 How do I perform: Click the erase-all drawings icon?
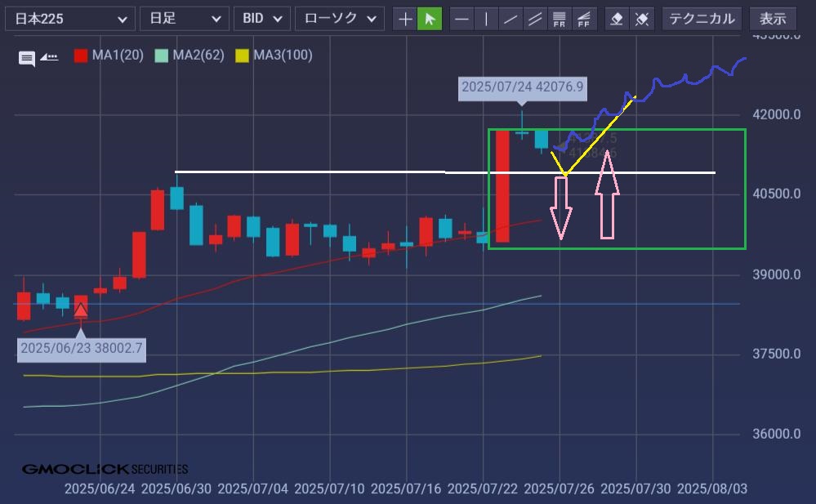coord(642,20)
